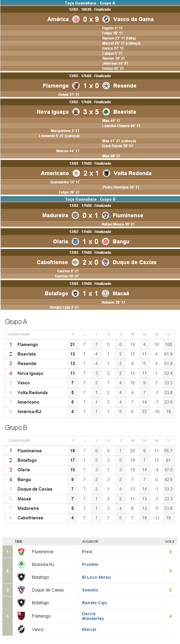Click the América club crest icon
The width and height of the screenshot is (180, 644).
tap(76, 19)
